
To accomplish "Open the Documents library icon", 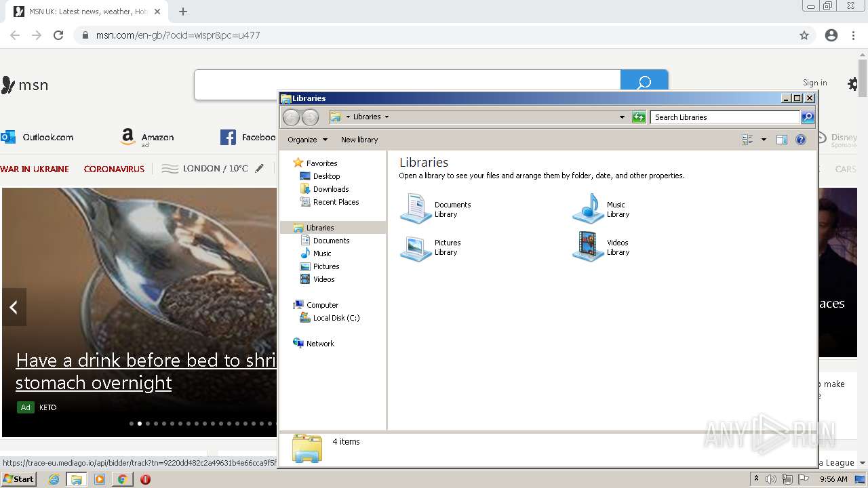I will [x=416, y=209].
